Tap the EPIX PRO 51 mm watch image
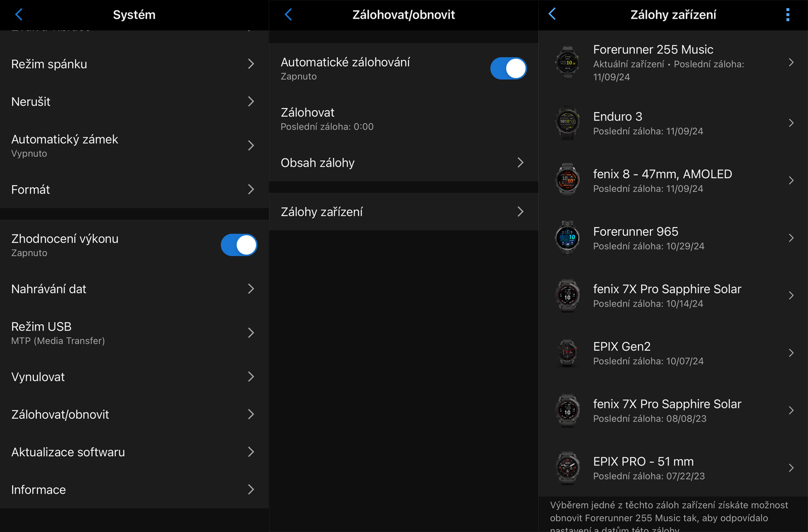 click(x=568, y=468)
